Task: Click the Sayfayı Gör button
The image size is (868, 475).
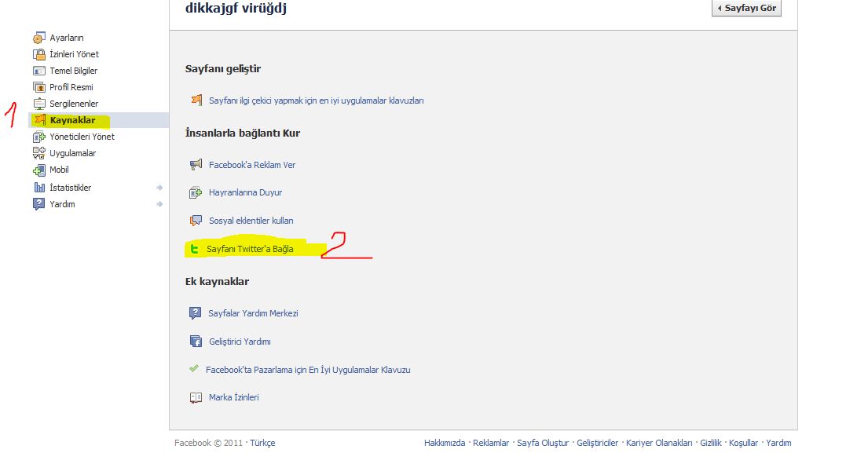Action: [746, 8]
